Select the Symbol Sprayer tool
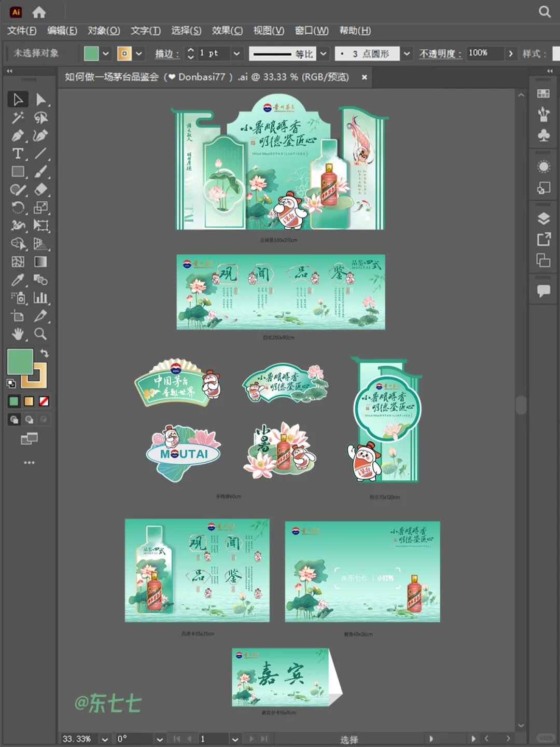Screen dimensions: 560x747 (18, 298)
